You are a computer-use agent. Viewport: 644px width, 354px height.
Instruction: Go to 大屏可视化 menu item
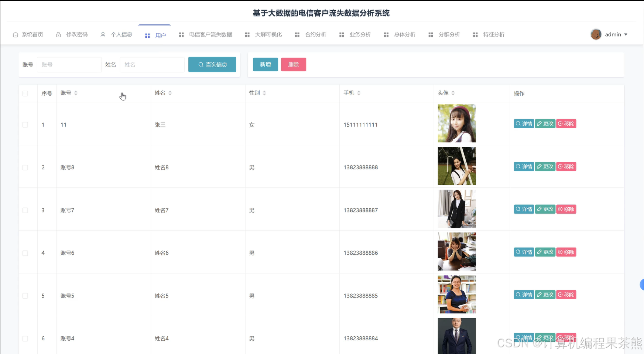point(264,34)
